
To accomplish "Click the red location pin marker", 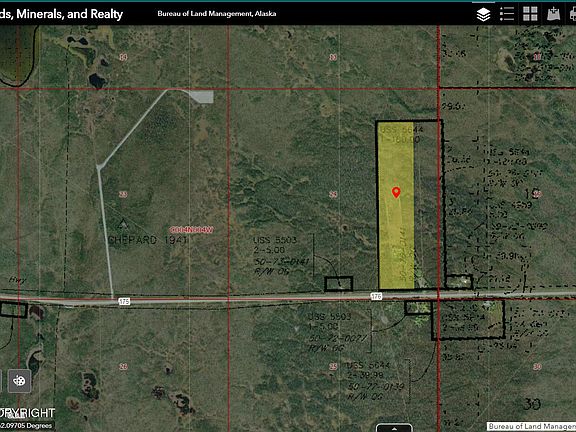I will pos(396,192).
